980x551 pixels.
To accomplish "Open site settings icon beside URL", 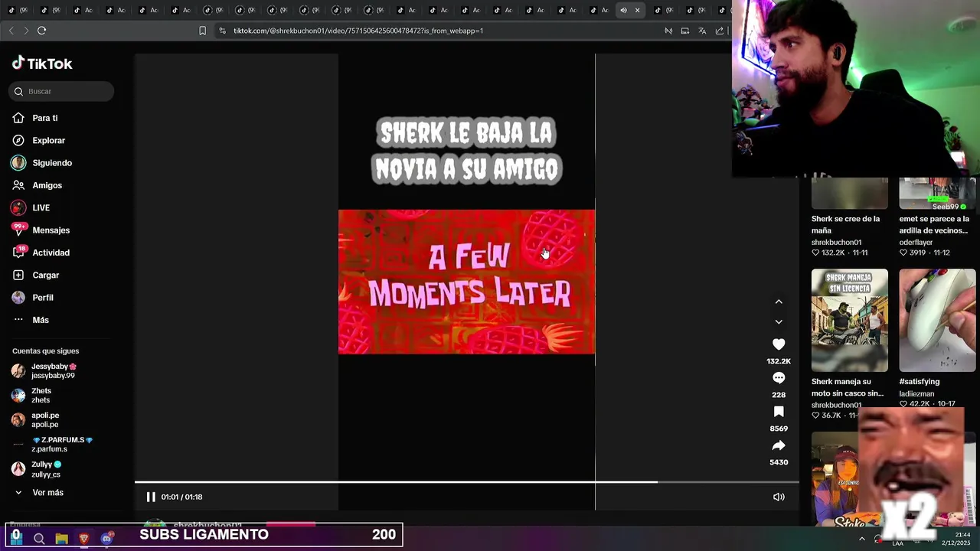I will pyautogui.click(x=222, y=31).
